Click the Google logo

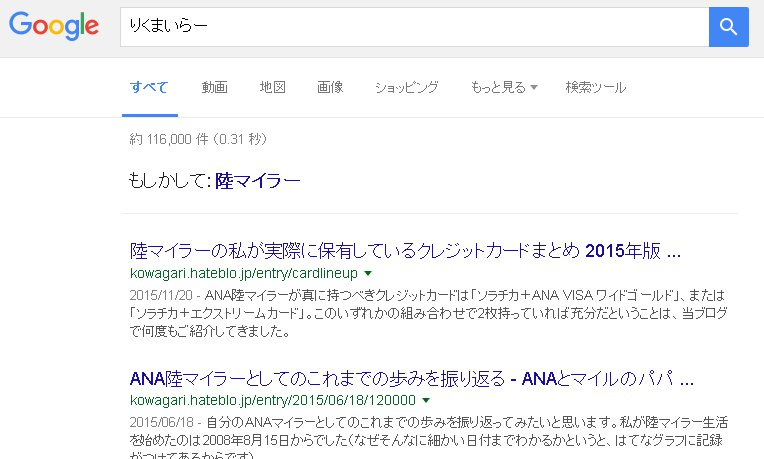click(x=54, y=26)
